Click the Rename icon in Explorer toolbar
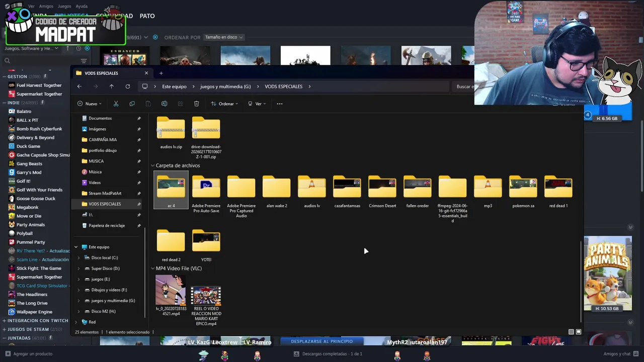644x362 pixels. tap(164, 104)
